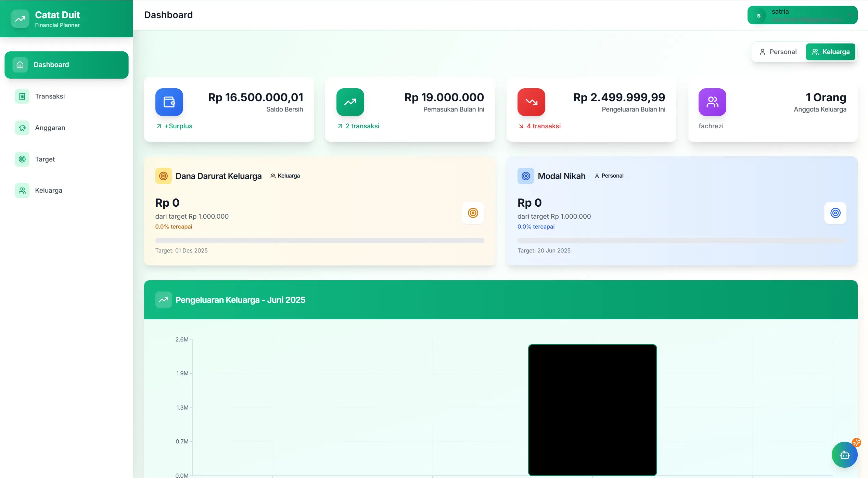Open the Target section in sidebar
Screen dimensions: 868x478
(x=45, y=159)
